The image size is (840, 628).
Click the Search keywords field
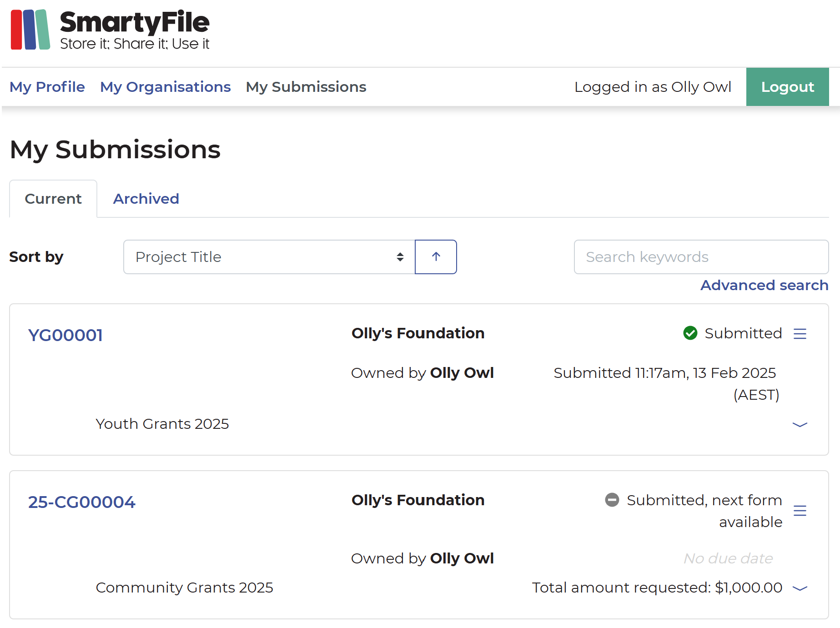(x=701, y=257)
